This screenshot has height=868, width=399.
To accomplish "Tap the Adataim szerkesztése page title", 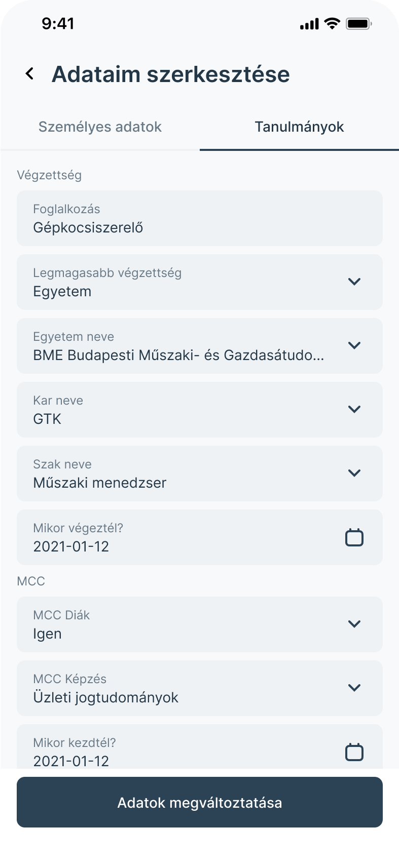I will 171,74.
